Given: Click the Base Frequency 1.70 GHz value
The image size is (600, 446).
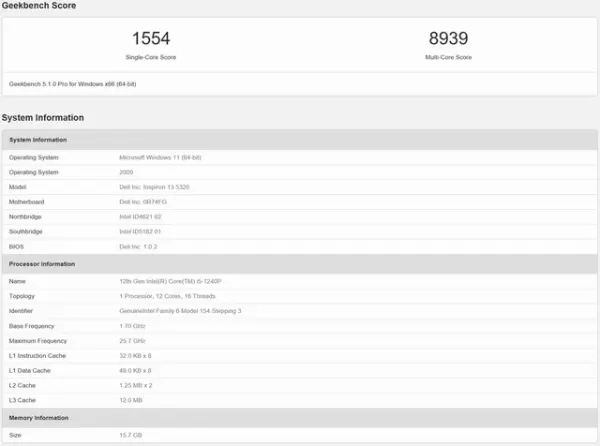Looking at the screenshot, I should click(x=132, y=326).
